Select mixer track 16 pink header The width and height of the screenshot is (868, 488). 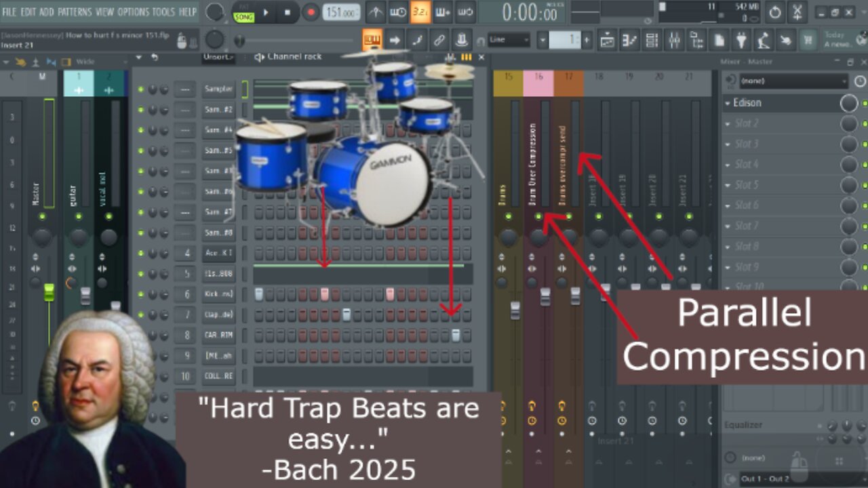[538, 83]
